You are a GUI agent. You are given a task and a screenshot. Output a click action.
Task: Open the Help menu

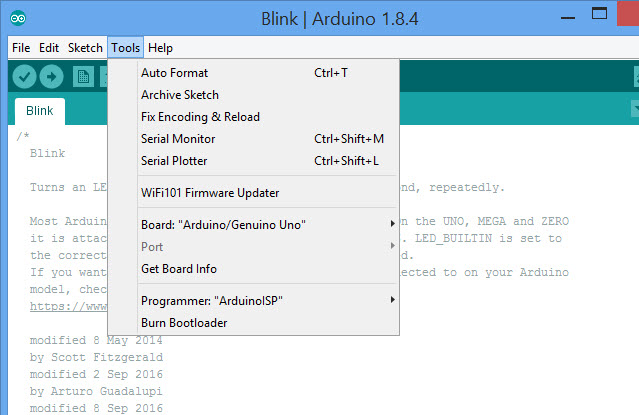click(x=160, y=48)
